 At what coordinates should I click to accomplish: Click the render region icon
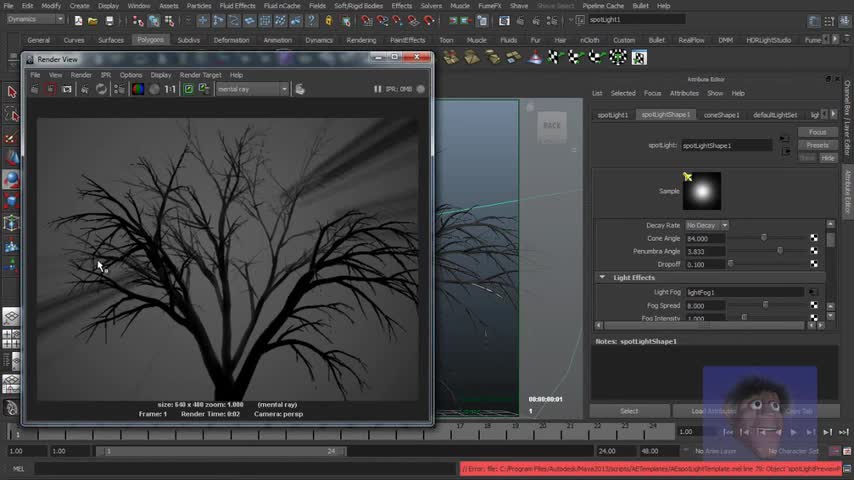point(50,89)
